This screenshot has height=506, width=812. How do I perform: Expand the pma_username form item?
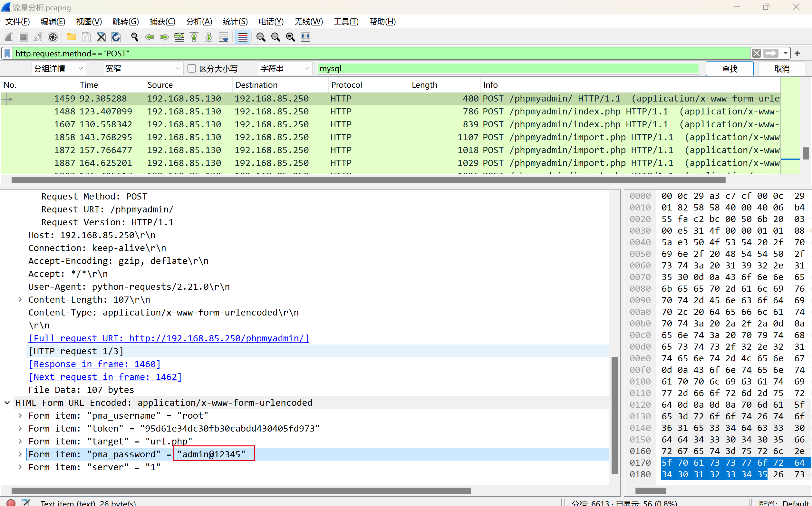point(20,415)
